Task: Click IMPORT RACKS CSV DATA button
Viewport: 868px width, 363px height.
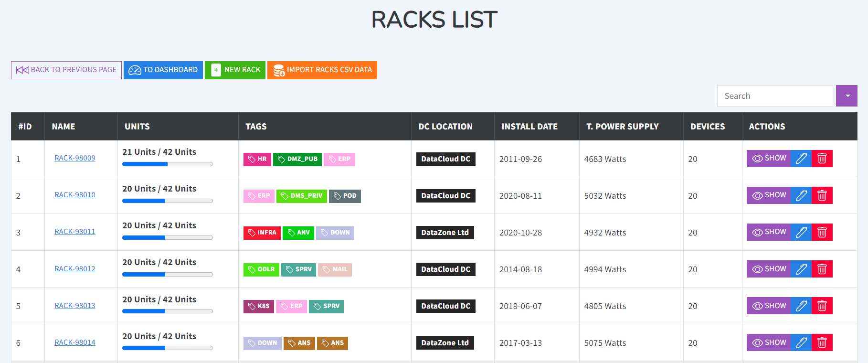Action: 322,70
